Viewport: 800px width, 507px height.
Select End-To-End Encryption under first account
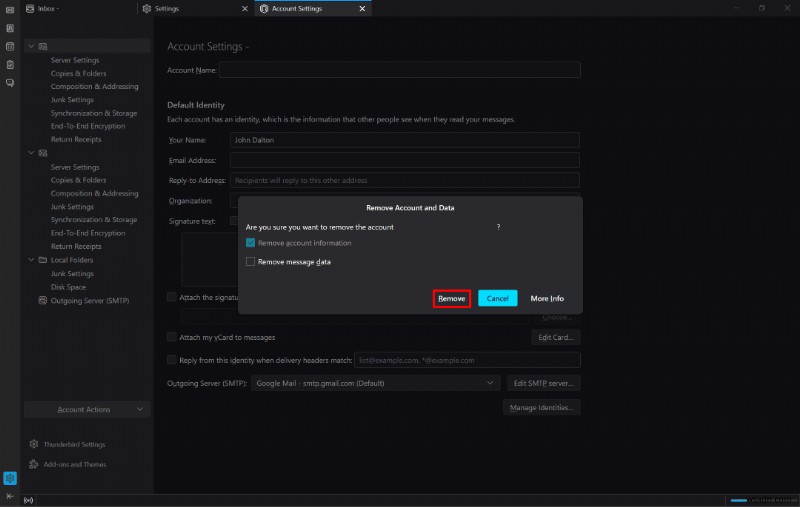(x=88, y=126)
